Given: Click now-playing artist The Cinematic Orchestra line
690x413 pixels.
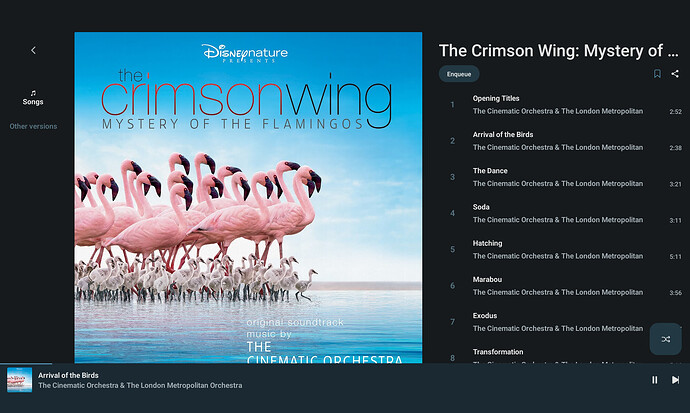Looking at the screenshot, I should click(140, 386).
